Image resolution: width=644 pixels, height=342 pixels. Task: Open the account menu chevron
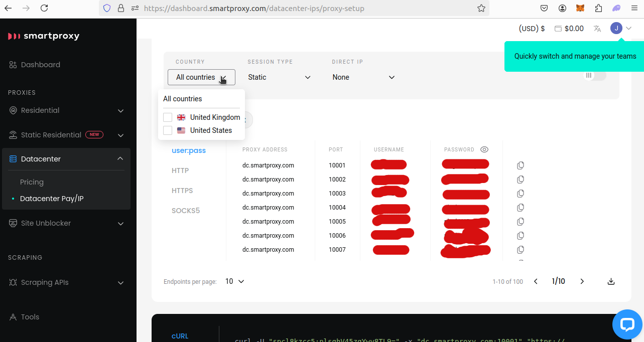(x=628, y=29)
